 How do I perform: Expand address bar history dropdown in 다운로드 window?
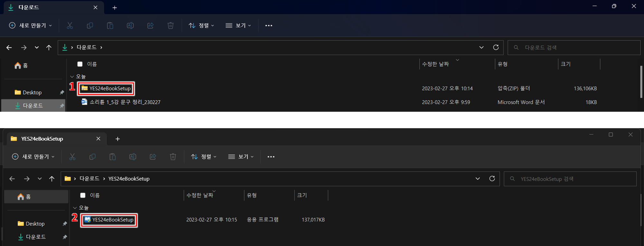coord(481,47)
